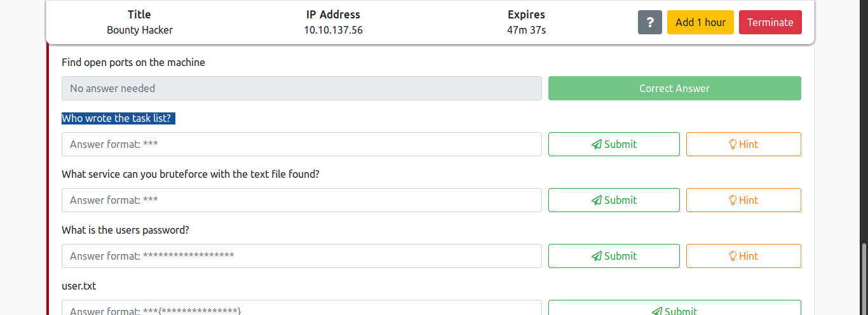Terminate the Bounty Hacker machine
Viewport: 868px width, 315px height.
770,22
